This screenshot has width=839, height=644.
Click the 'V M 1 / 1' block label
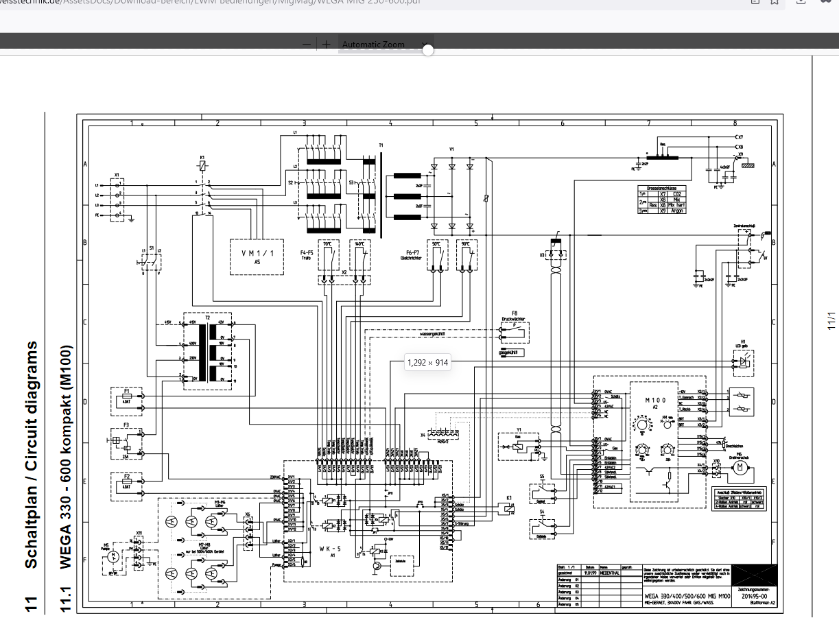[257, 253]
